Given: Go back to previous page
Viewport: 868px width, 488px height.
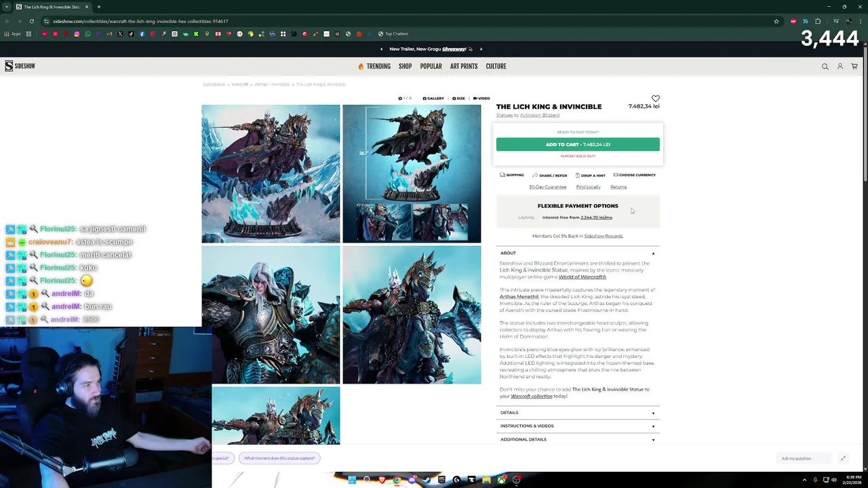Looking at the screenshot, I should [x=7, y=21].
